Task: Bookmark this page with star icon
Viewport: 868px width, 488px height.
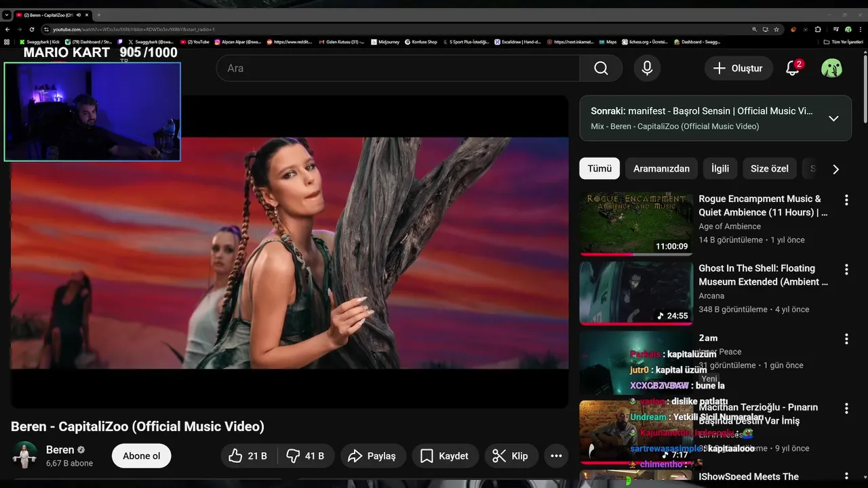Action: 776,29
